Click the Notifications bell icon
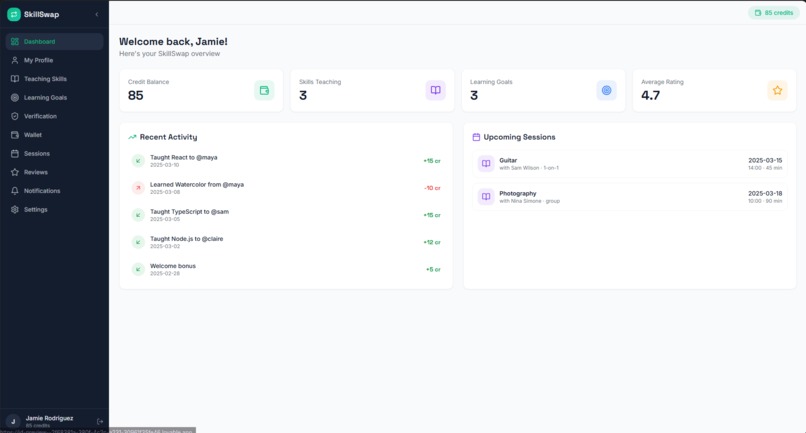806x433 pixels. pyautogui.click(x=15, y=191)
